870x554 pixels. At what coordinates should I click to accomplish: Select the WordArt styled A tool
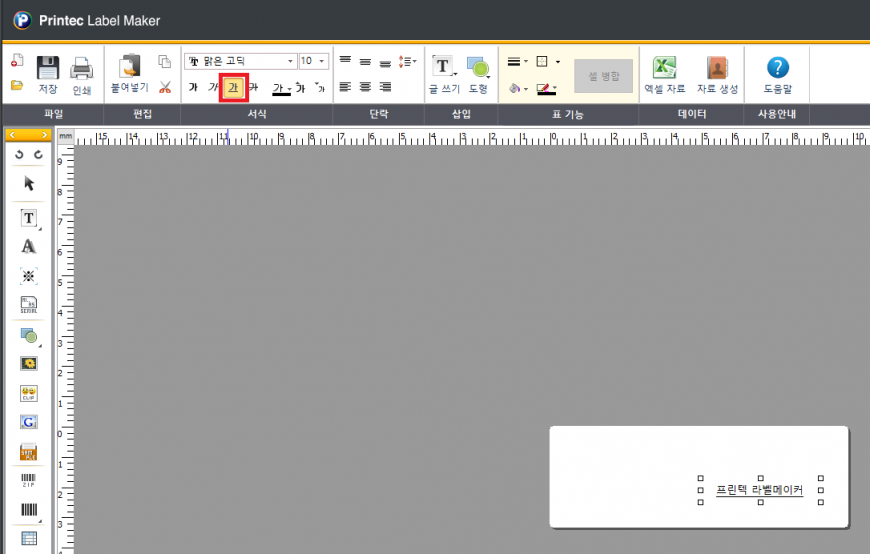click(29, 246)
